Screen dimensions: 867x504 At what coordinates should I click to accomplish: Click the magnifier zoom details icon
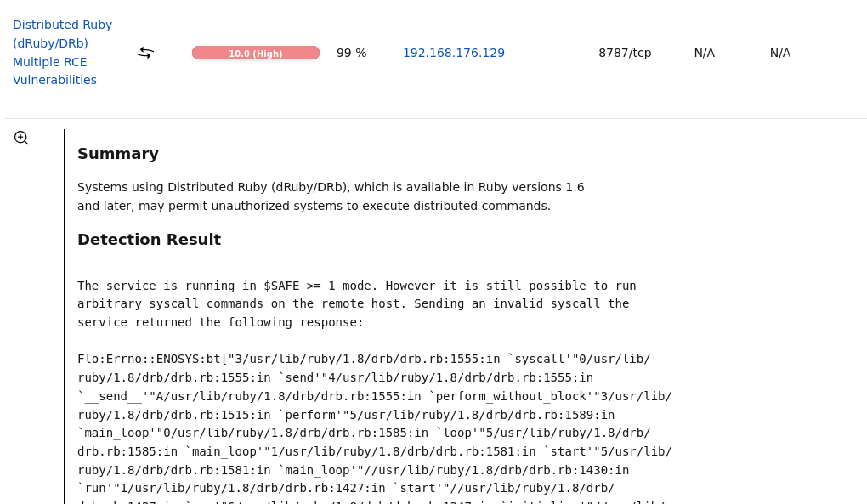(x=20, y=137)
